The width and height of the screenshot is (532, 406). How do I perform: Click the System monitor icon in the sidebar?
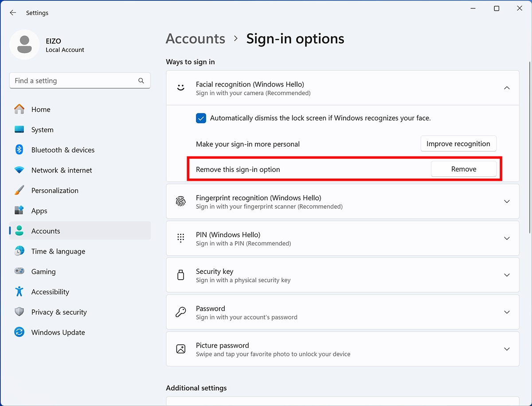click(19, 129)
